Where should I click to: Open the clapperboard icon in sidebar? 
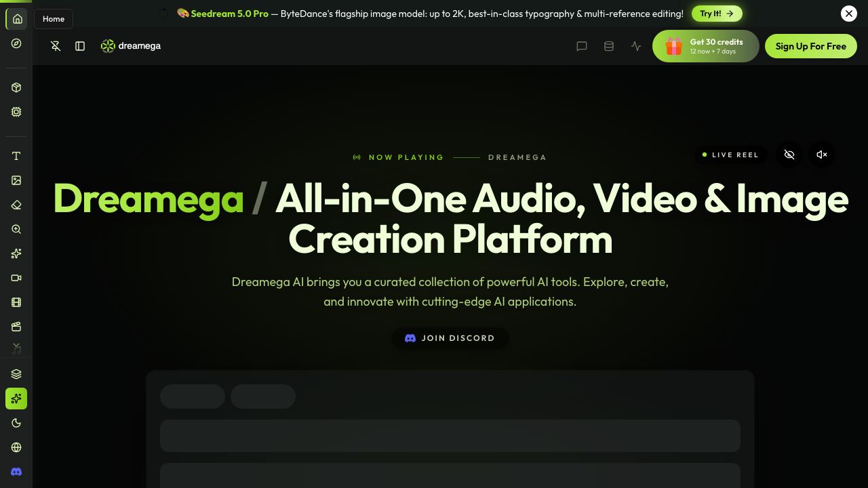click(x=16, y=327)
